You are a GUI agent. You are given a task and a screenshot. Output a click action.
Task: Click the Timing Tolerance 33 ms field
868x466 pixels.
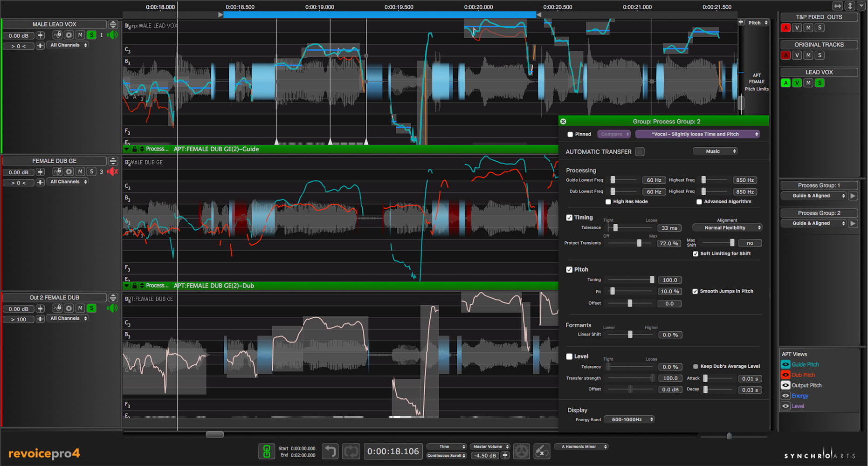tap(669, 228)
